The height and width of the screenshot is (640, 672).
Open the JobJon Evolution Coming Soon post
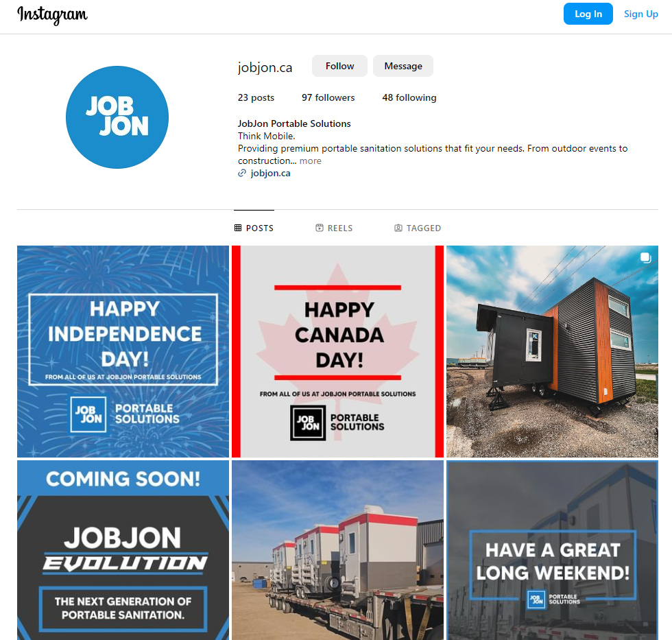[x=123, y=550]
